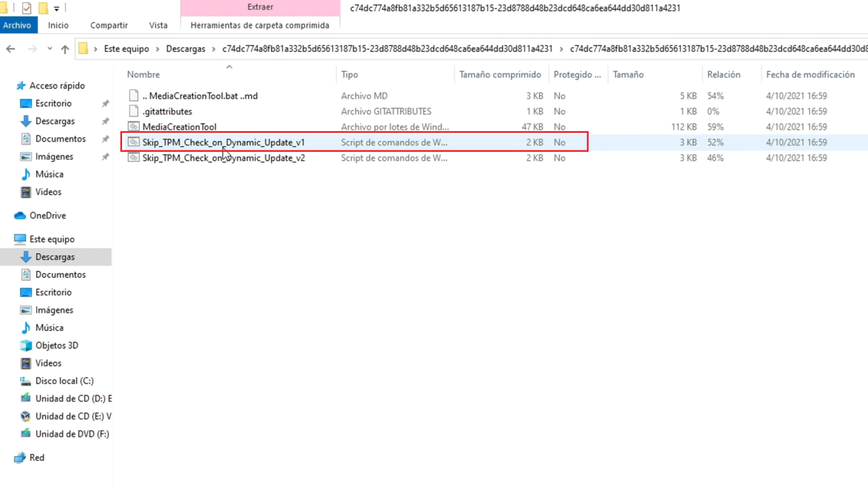This screenshot has height=488, width=868.
Task: Select the MediaCreationTool.bat ..md file icon
Action: pos(133,95)
